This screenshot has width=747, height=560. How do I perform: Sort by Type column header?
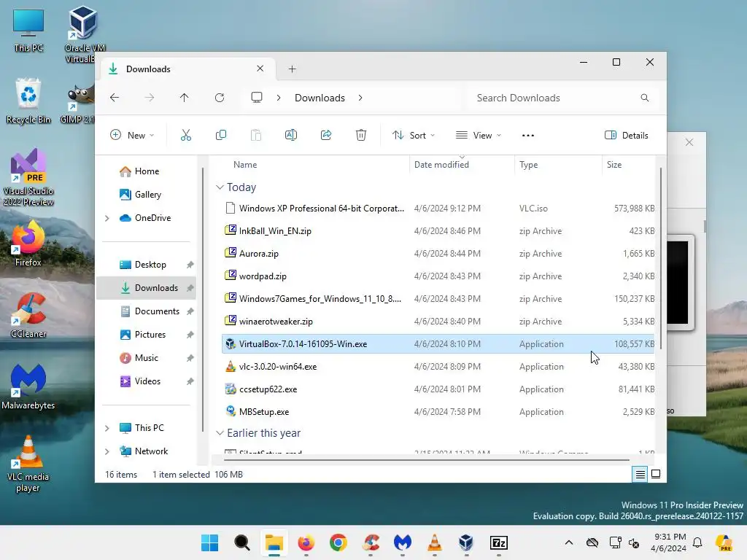558,165
